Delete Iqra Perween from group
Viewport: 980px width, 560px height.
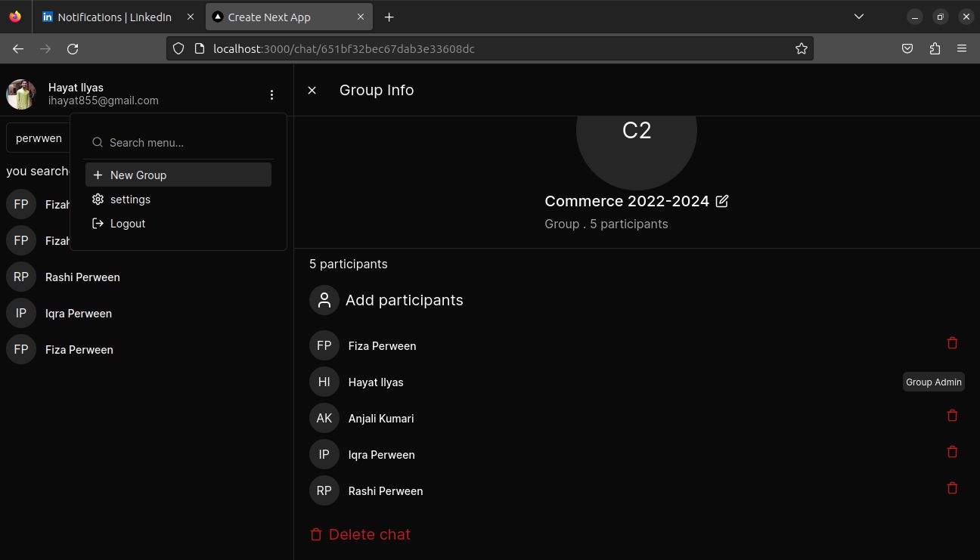point(952,452)
